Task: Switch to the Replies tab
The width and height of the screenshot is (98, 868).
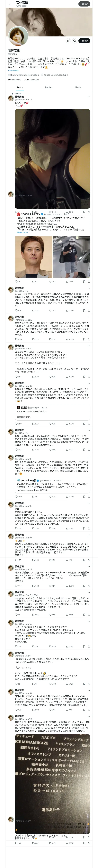Action: [49, 87]
